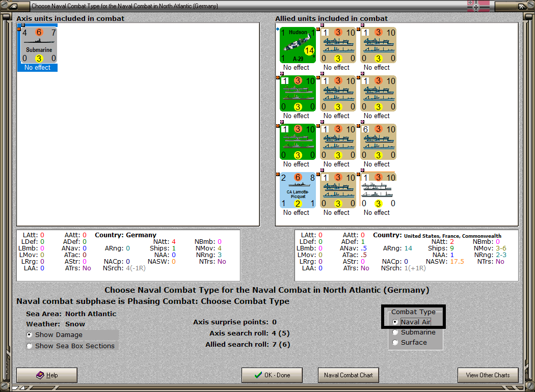
Task: Click 'Axis units included in combat' heading
Action: click(x=70, y=18)
